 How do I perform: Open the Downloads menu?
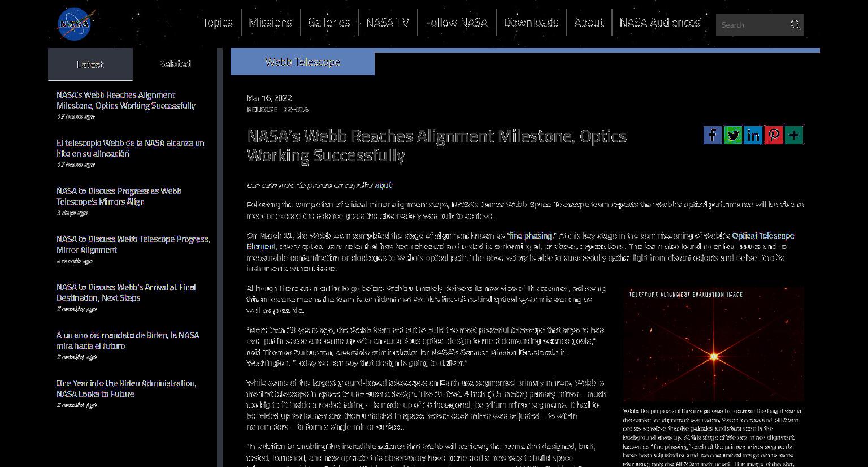click(x=531, y=23)
